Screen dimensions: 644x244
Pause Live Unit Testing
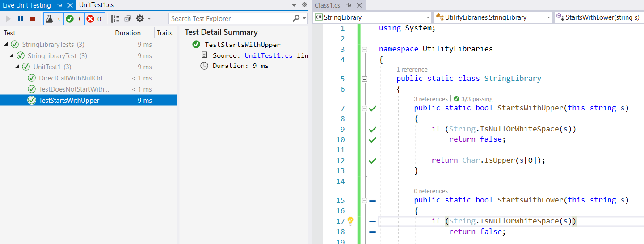[x=21, y=19]
